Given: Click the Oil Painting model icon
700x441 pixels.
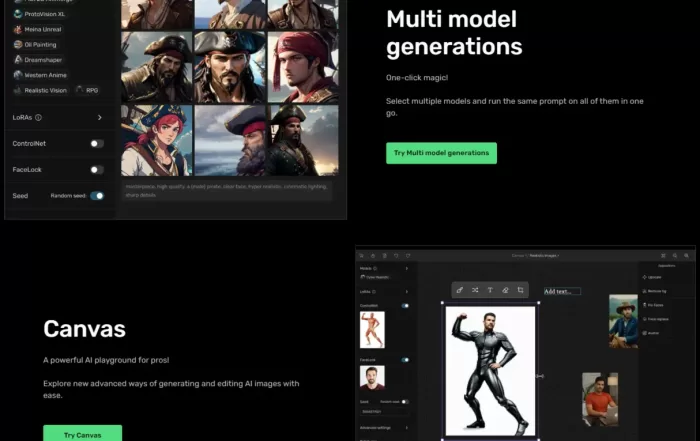Looking at the screenshot, I should (x=18, y=45).
